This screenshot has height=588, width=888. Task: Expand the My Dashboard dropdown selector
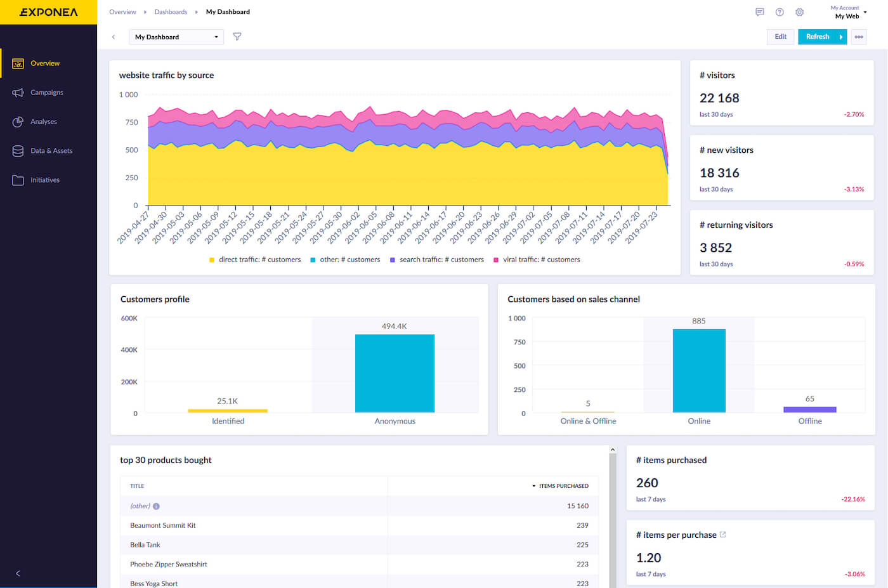[x=176, y=37]
